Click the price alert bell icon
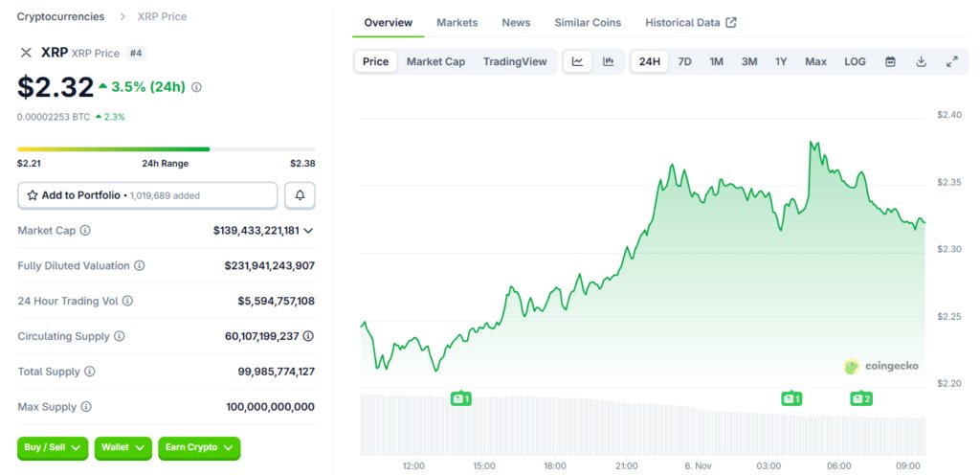Image resolution: width=980 pixels, height=475 pixels. (300, 195)
